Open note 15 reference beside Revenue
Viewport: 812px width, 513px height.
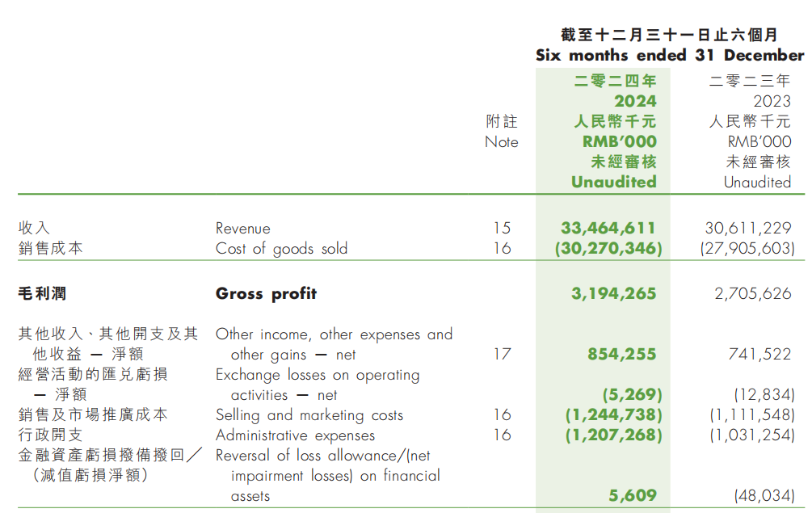[x=502, y=229]
